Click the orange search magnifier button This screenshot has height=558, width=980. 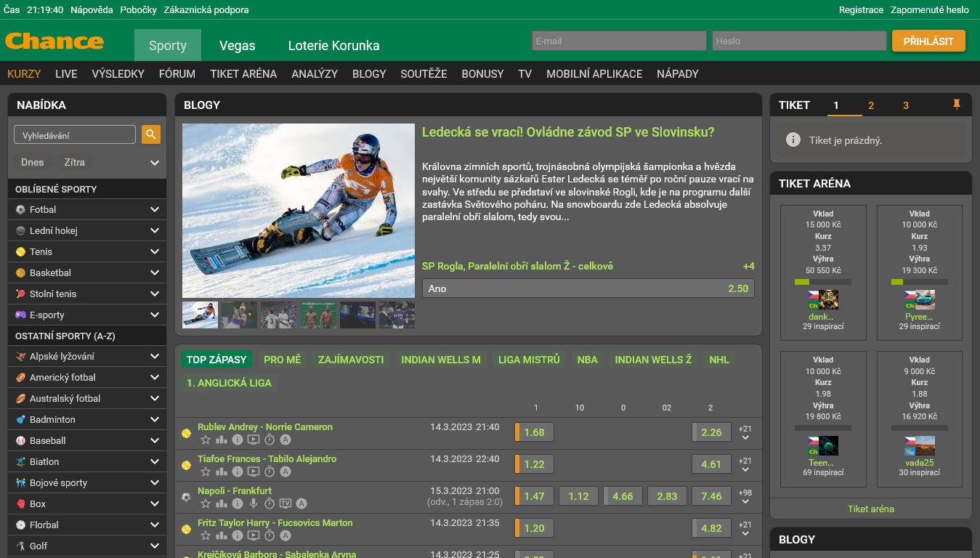(151, 134)
